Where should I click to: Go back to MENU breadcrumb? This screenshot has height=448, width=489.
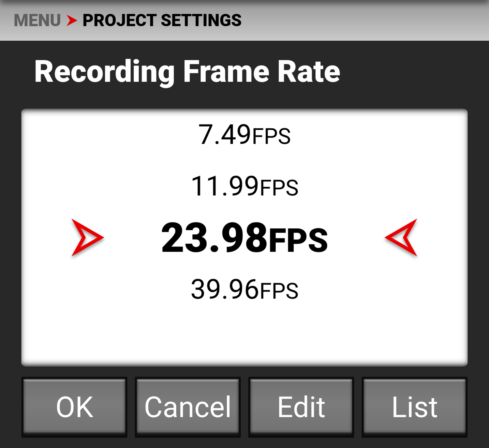(37, 20)
